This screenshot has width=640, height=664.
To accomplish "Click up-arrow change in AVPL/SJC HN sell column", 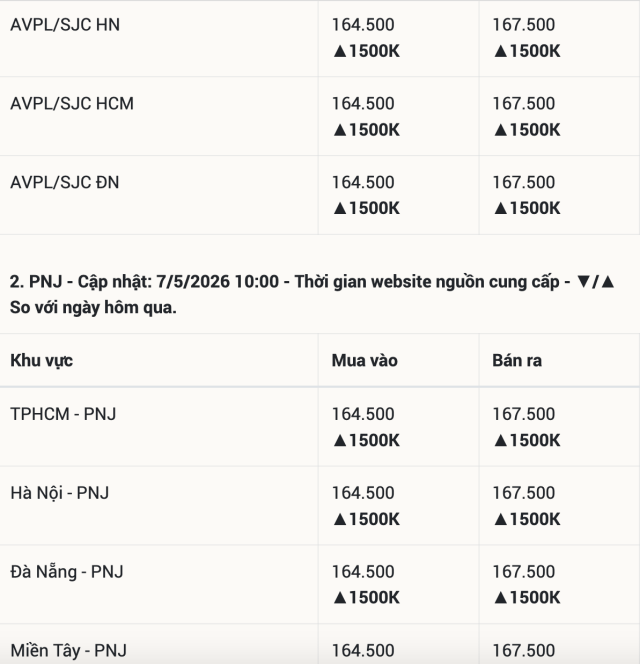I will coord(526,51).
